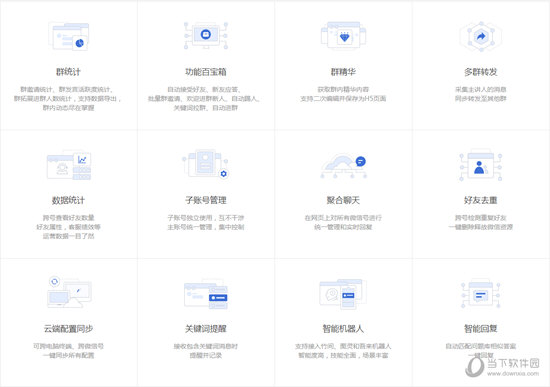
Task: Click the description under 好友去重
Action: click(x=481, y=222)
